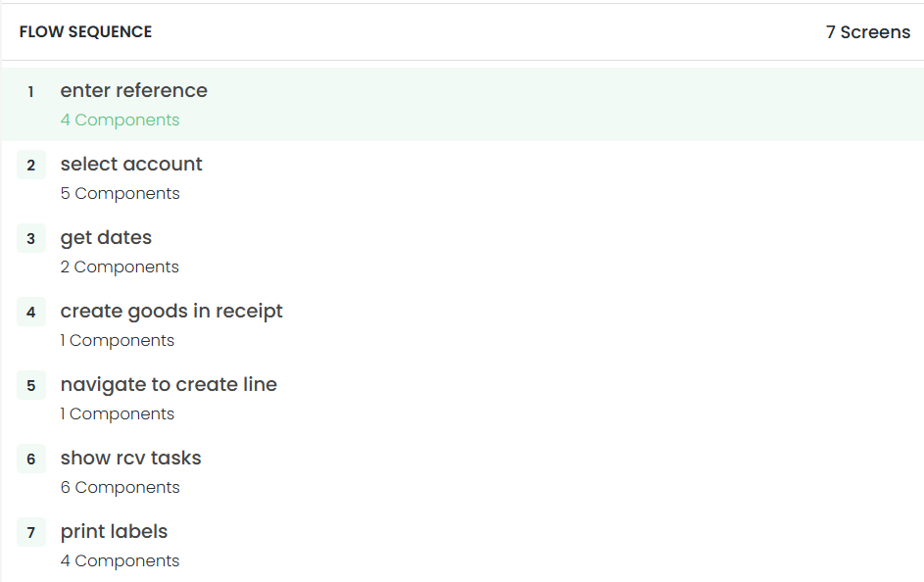Click step number 7 badge
This screenshot has height=582, width=924.
pos(31,533)
